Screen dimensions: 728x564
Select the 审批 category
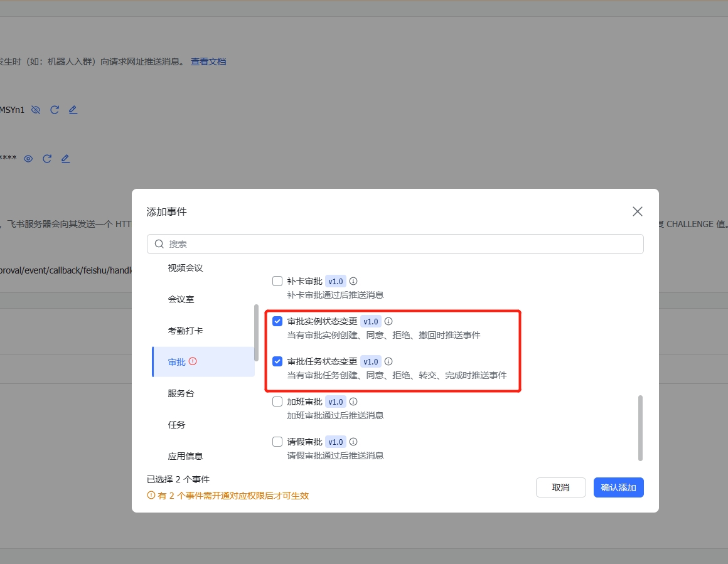point(203,361)
